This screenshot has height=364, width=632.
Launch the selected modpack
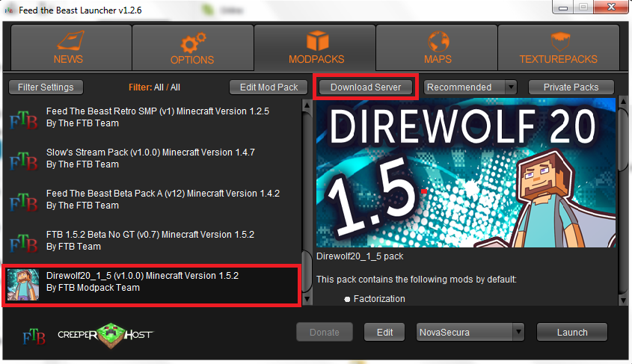pos(571,333)
